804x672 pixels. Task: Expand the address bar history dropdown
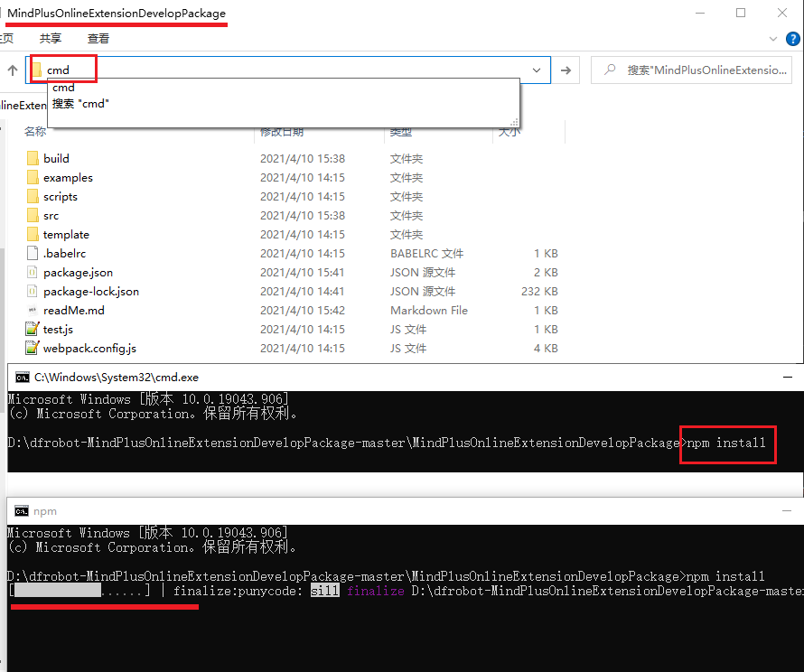pyautogui.click(x=537, y=70)
